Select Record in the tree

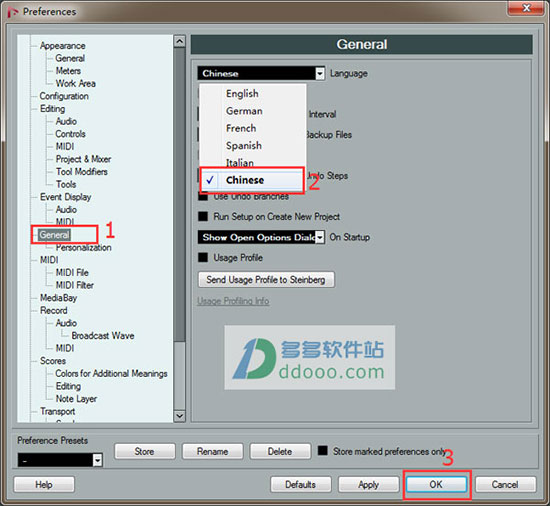pos(53,311)
